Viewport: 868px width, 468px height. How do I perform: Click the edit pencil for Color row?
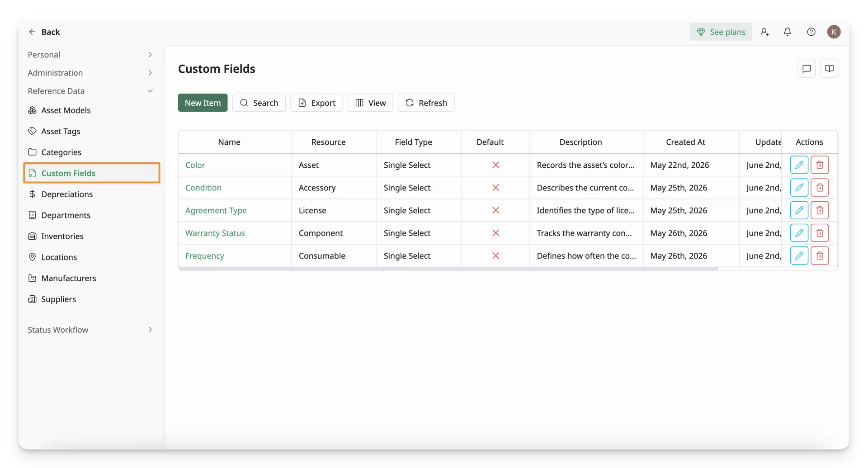point(799,165)
